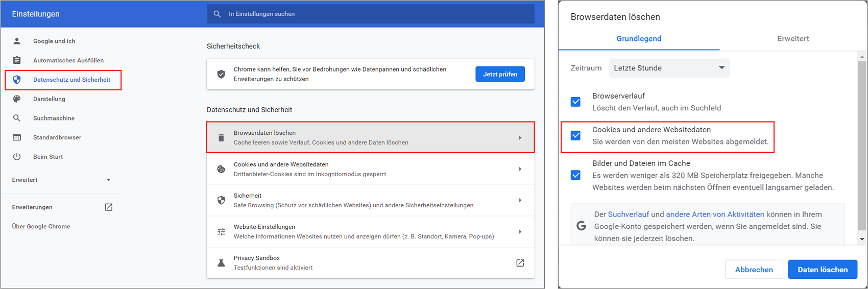Click the Löscht den Verlauf, auch im Suchfeld text

pos(657,108)
